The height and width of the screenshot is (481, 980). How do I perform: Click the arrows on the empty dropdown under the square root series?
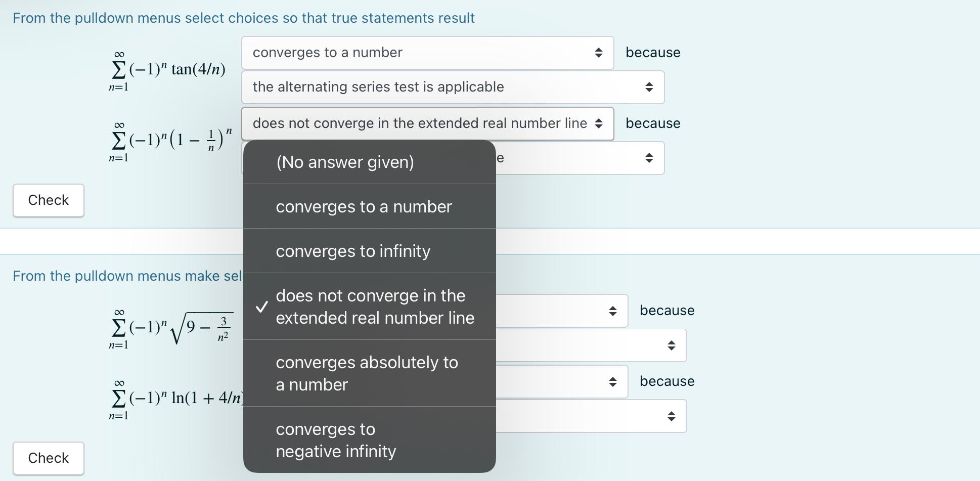pyautogui.click(x=673, y=345)
